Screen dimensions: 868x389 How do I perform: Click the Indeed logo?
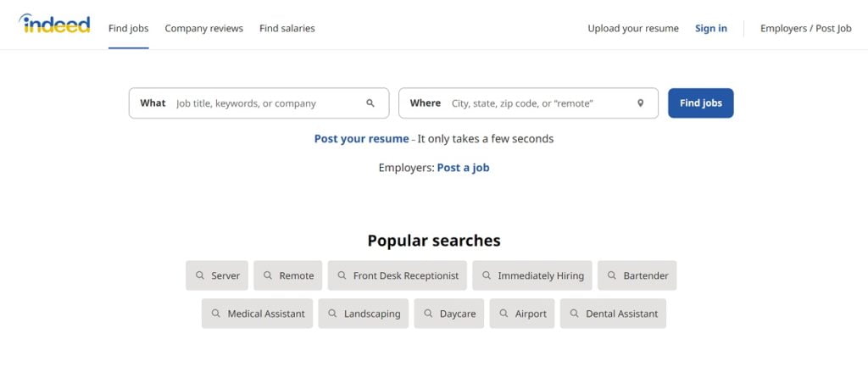coord(54,24)
